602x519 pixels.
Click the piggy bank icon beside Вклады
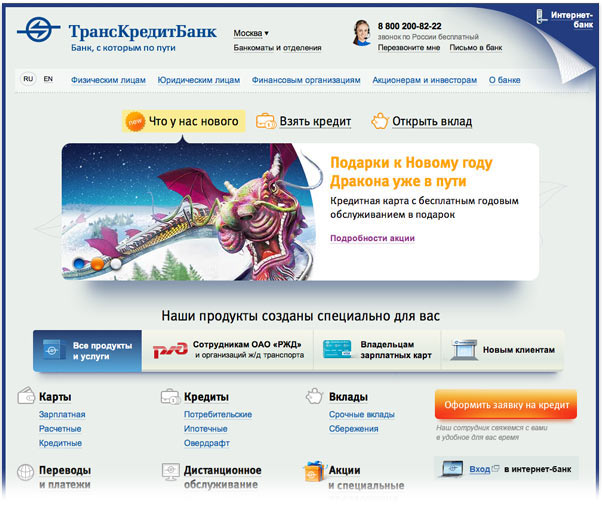point(314,396)
